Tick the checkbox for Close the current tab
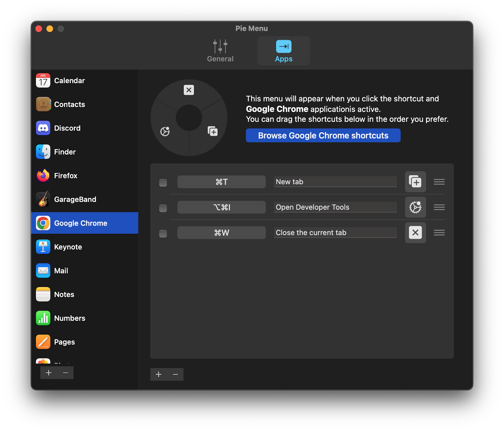 pyautogui.click(x=163, y=234)
